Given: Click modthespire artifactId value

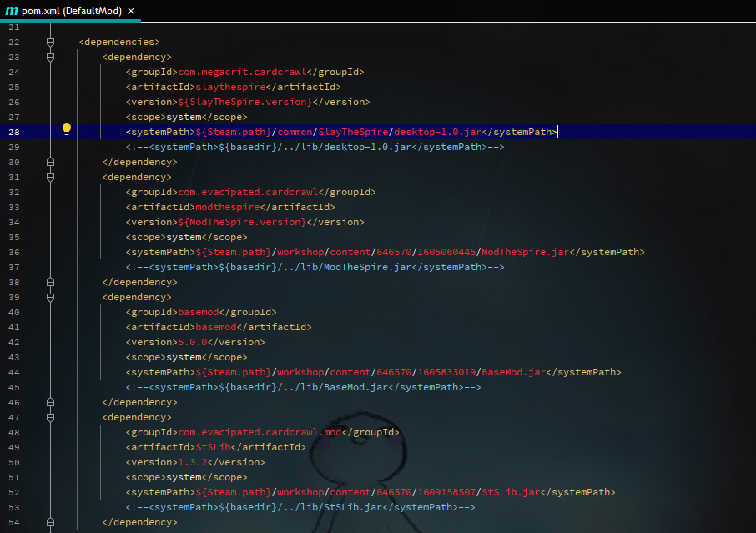Looking at the screenshot, I should pos(228,207).
